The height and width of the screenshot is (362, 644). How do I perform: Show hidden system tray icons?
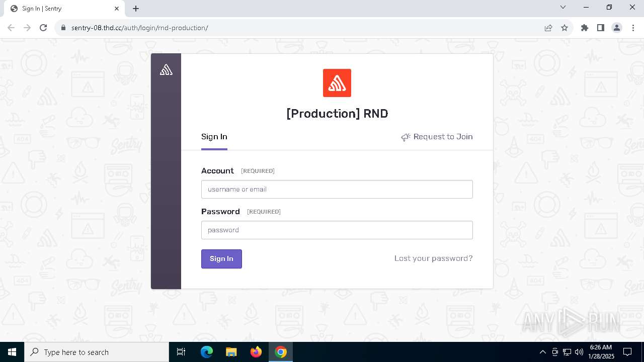(x=542, y=352)
